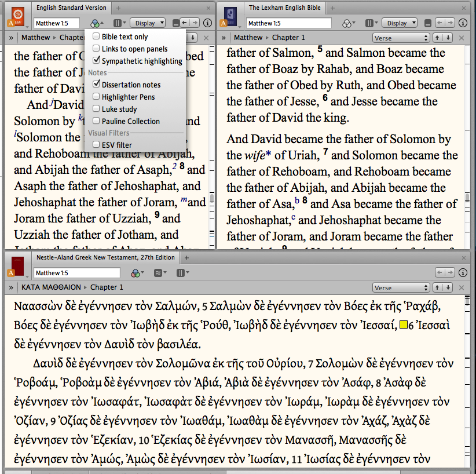Go forward in Nestle-Aland panel history
Screen dimensions: 476x474
(x=450, y=272)
